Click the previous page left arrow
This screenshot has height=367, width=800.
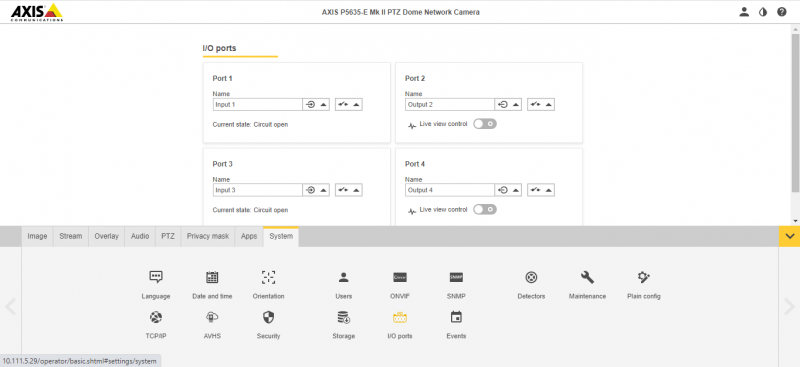coord(10,307)
